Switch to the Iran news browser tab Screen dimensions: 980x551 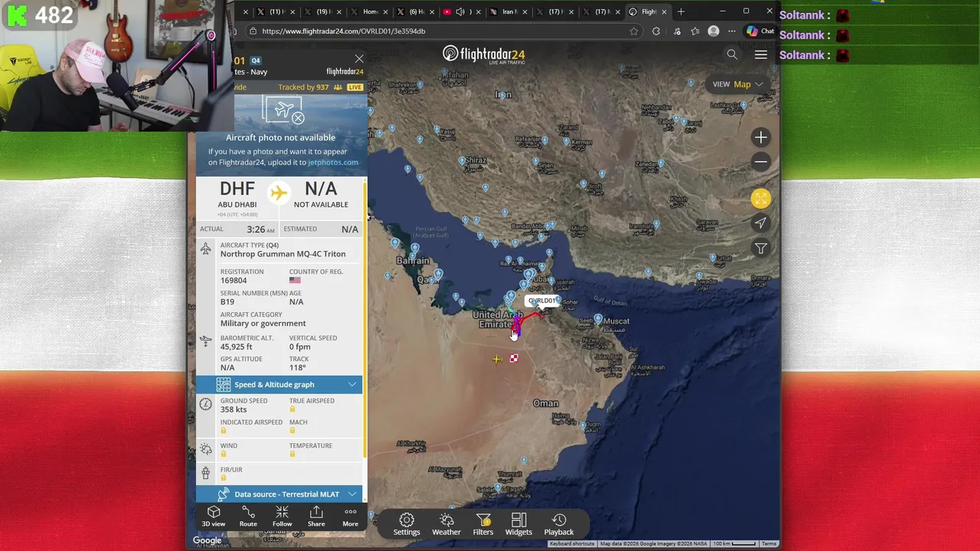tap(508, 11)
